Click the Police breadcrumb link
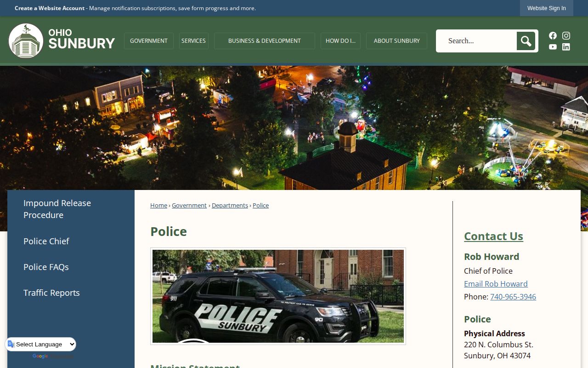Image resolution: width=588 pixels, height=368 pixels. pyautogui.click(x=260, y=205)
